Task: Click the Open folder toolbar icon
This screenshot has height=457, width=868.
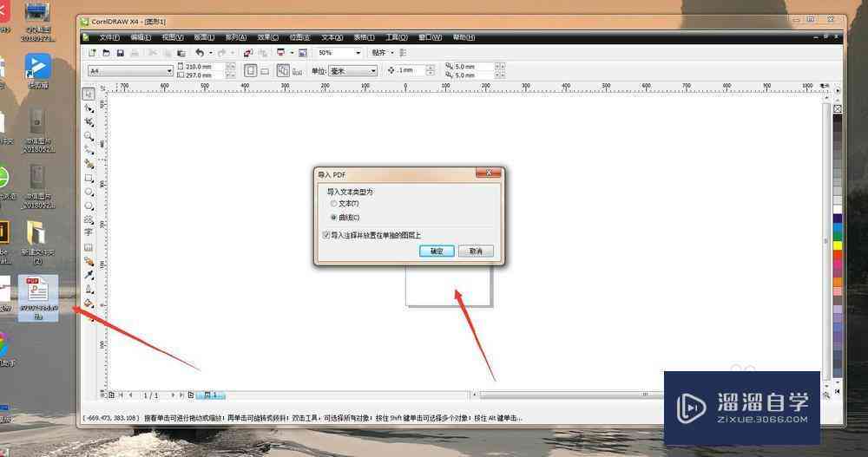Action: 106,53
